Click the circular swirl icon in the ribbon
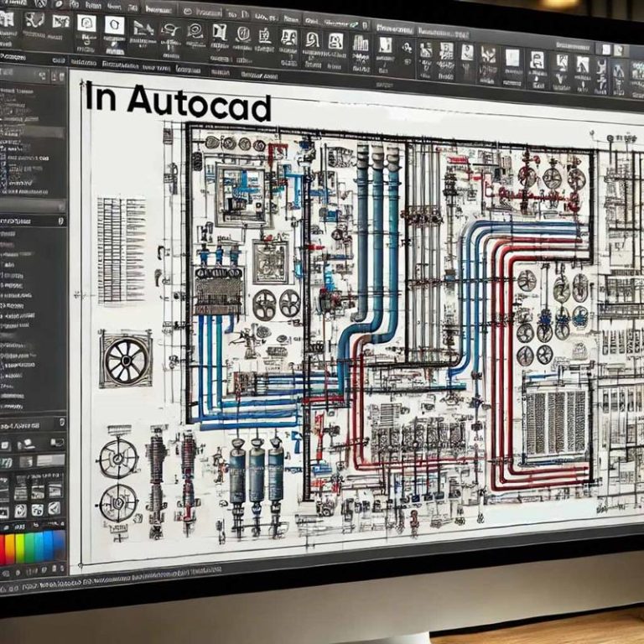 (195, 31)
